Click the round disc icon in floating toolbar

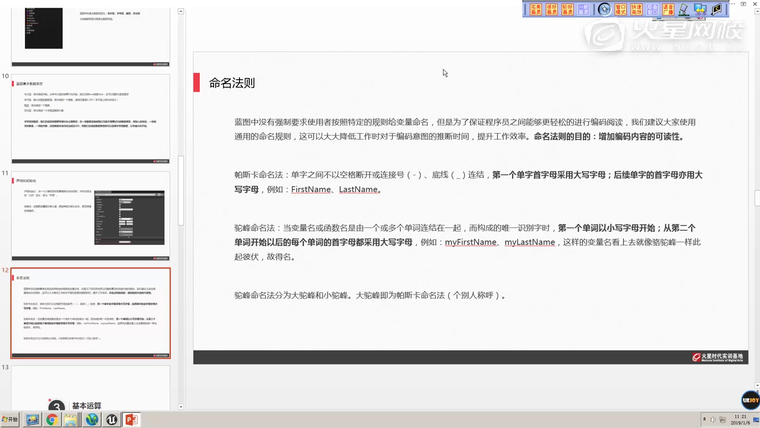tap(604, 9)
